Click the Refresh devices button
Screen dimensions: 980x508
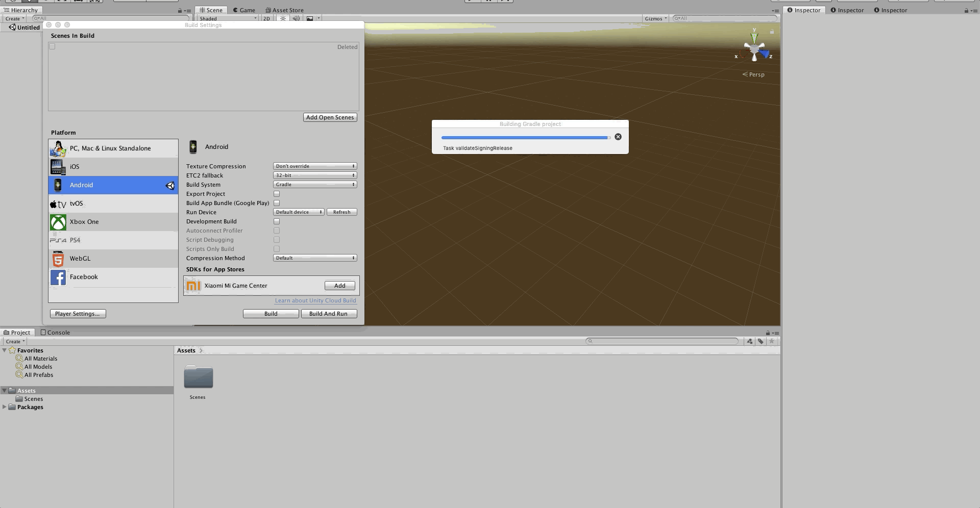pyautogui.click(x=342, y=212)
